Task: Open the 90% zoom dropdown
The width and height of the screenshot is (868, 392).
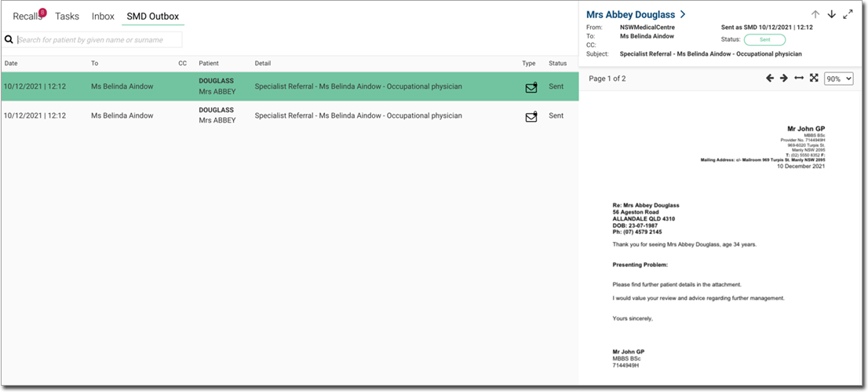Action: tap(838, 79)
